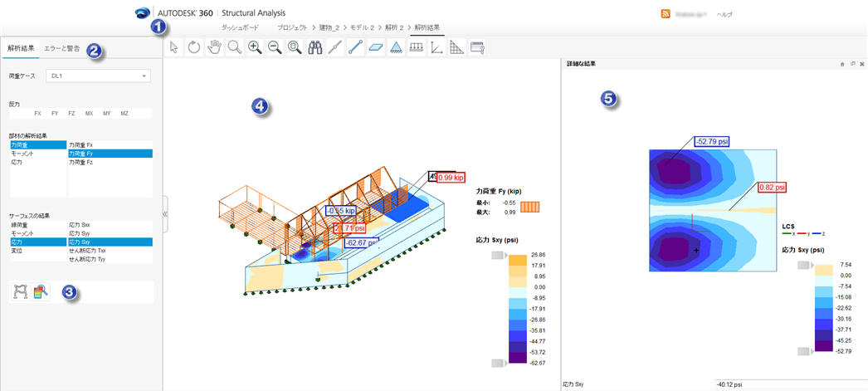The image size is (868, 391).
Task: Collapse the left results panel handle
Action: [164, 213]
